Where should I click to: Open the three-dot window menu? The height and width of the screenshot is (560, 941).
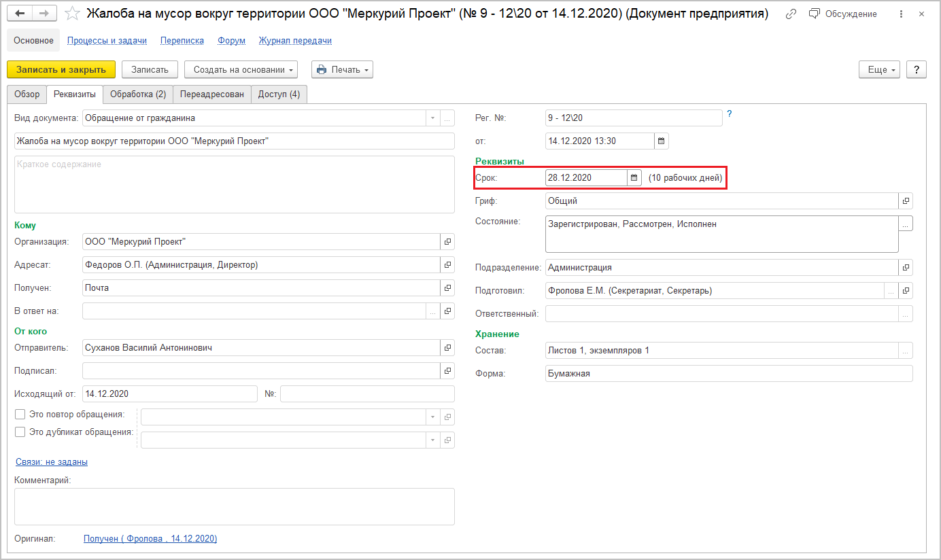pos(902,14)
